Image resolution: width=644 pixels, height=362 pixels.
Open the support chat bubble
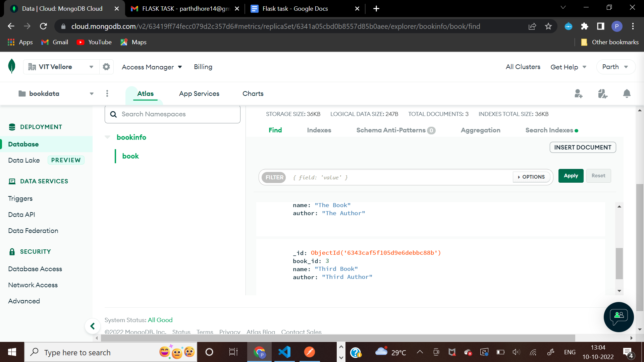pyautogui.click(x=618, y=317)
